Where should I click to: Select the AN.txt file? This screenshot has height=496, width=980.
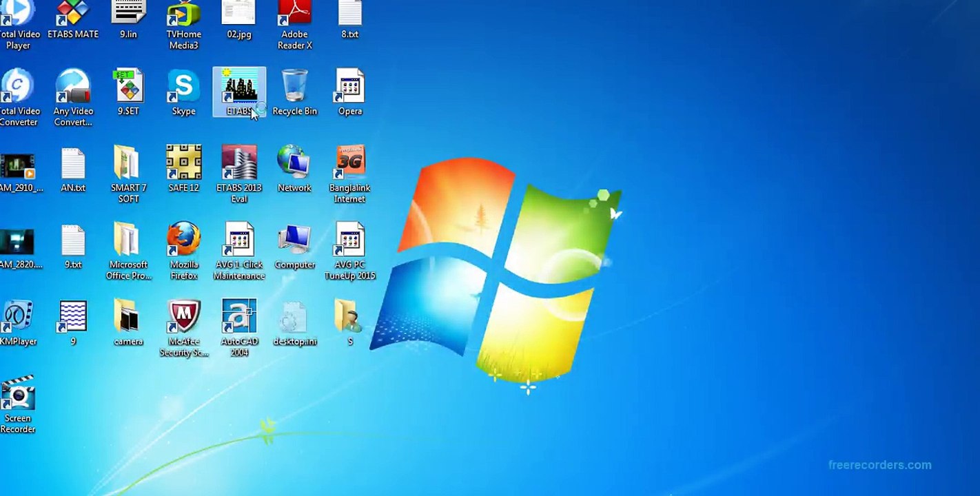[x=73, y=169]
